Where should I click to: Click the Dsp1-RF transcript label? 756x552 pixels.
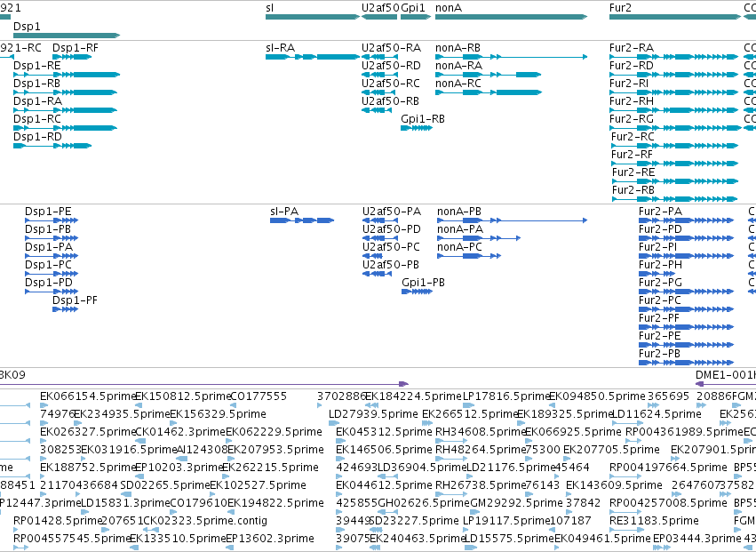(x=76, y=48)
